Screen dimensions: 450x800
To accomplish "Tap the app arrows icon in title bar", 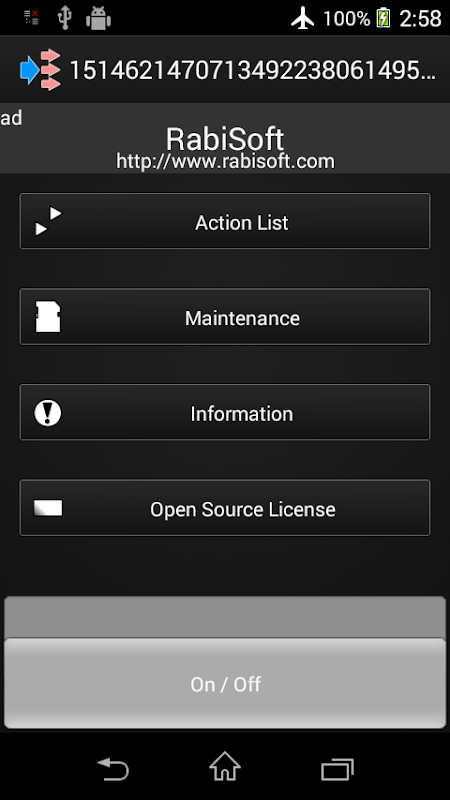I will (x=40, y=70).
